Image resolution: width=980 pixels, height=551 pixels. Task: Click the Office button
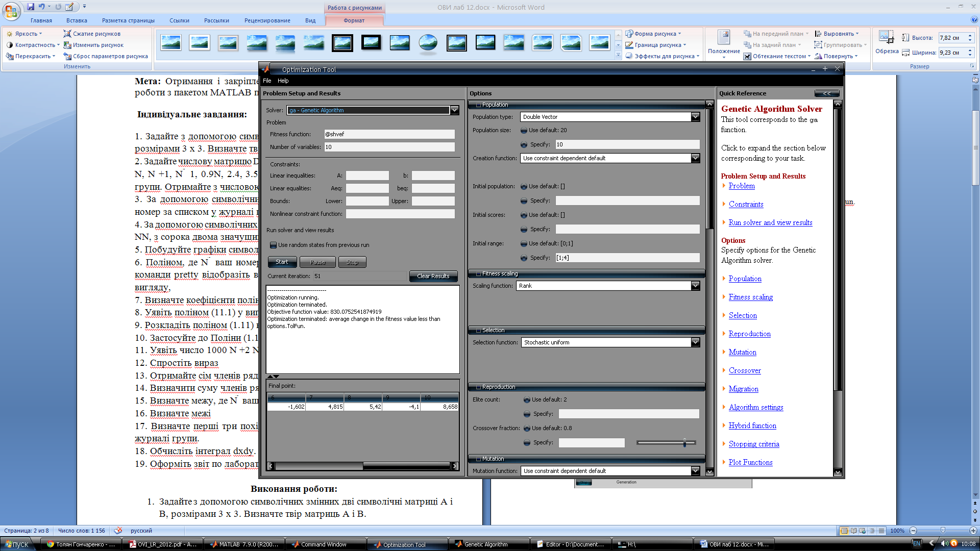click(11, 11)
